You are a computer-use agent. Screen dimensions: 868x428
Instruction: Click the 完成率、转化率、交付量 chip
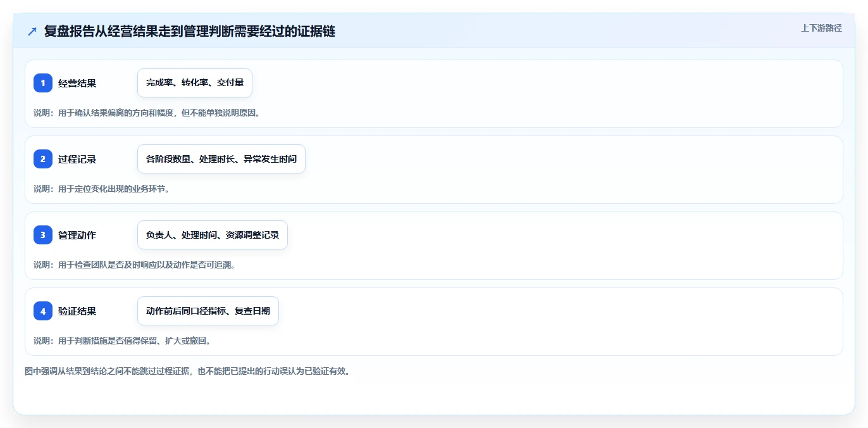click(x=195, y=83)
